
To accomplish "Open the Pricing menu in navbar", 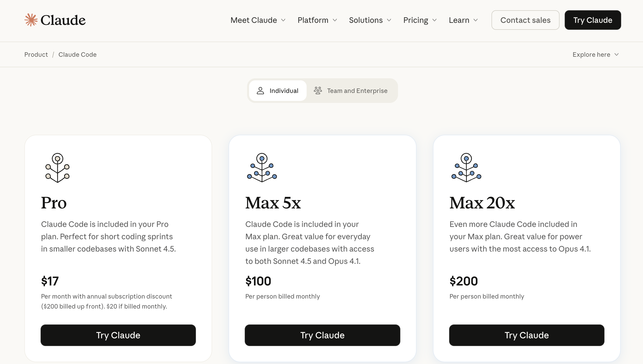I will coord(420,20).
